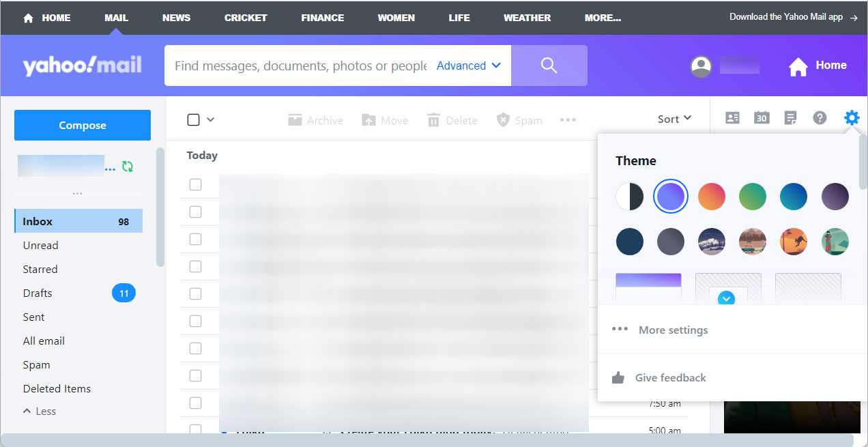Delete selected messages with trash icon
This screenshot has width=868, height=447.
click(x=452, y=119)
